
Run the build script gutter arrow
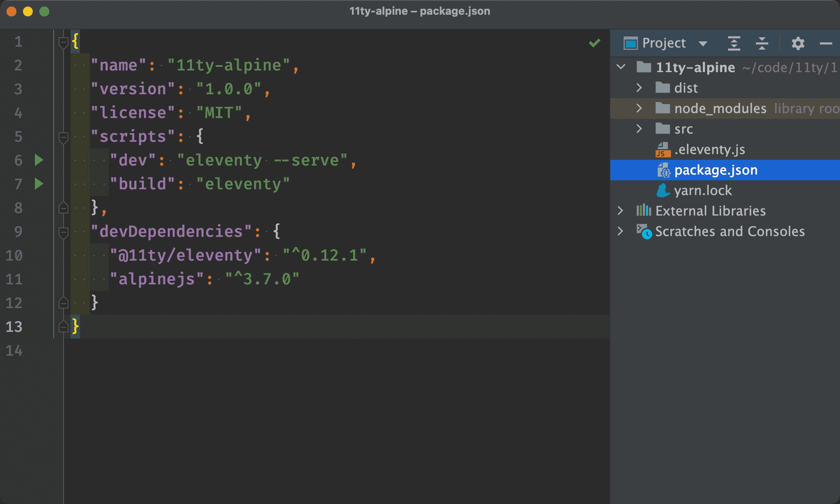(39, 184)
